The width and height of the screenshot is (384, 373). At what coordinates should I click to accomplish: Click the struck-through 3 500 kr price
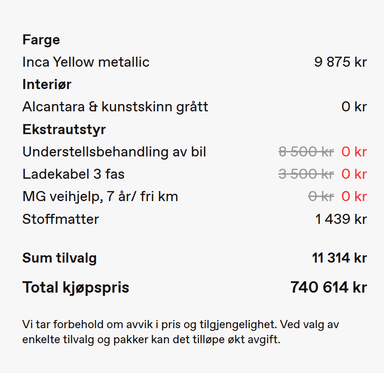pyautogui.click(x=306, y=174)
